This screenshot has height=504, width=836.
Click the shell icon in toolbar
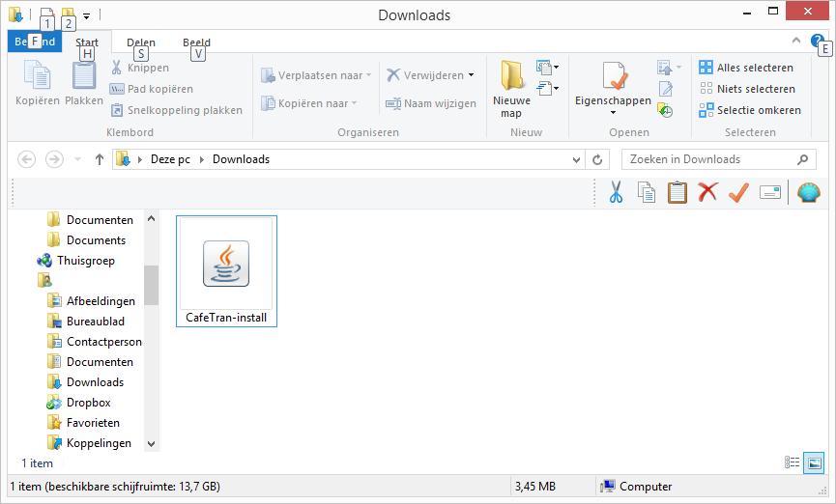[808, 192]
